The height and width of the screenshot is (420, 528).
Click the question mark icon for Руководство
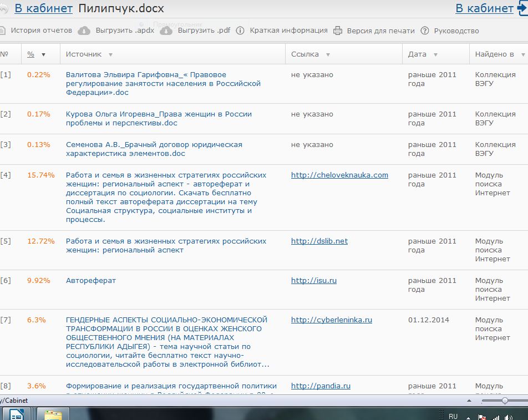[425, 31]
